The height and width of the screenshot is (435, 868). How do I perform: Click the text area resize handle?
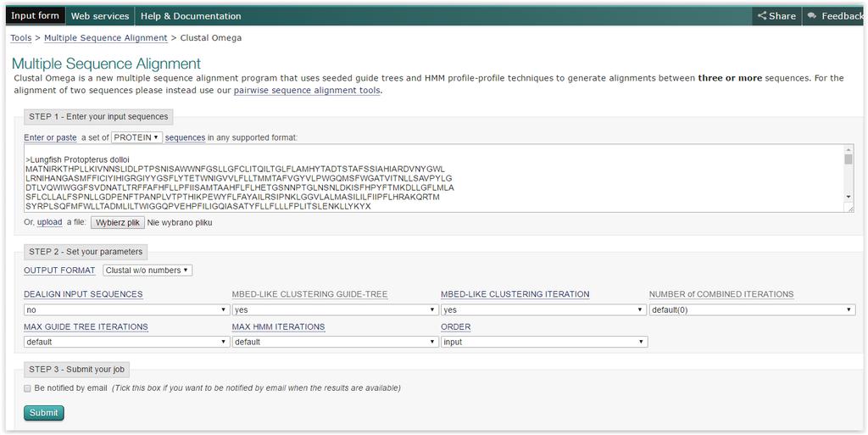(849, 208)
